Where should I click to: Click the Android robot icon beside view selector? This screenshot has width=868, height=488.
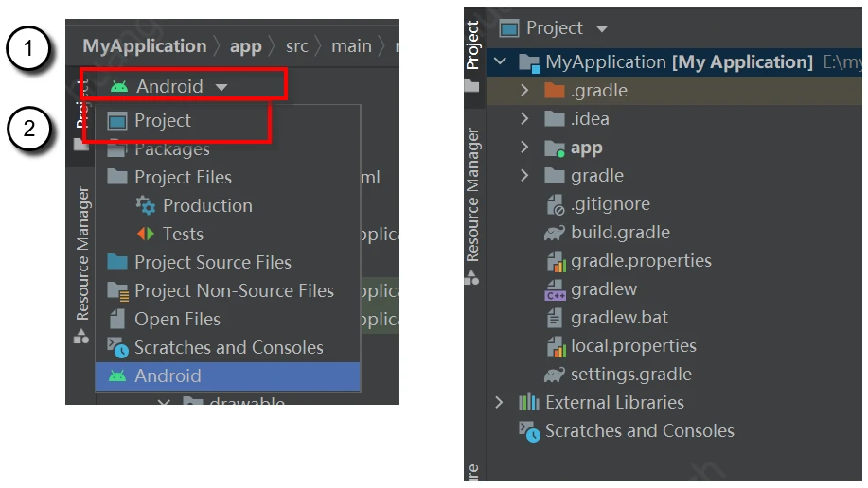pos(119,87)
